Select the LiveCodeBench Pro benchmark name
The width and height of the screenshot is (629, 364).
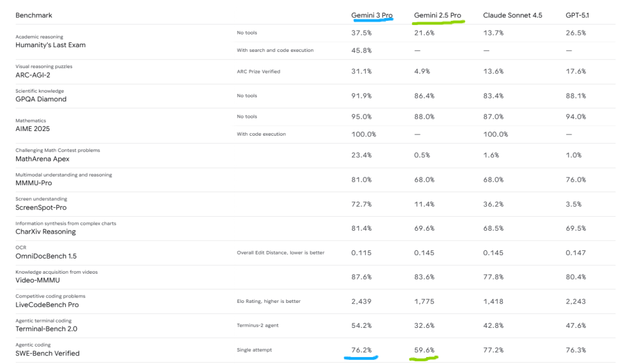coord(47,305)
